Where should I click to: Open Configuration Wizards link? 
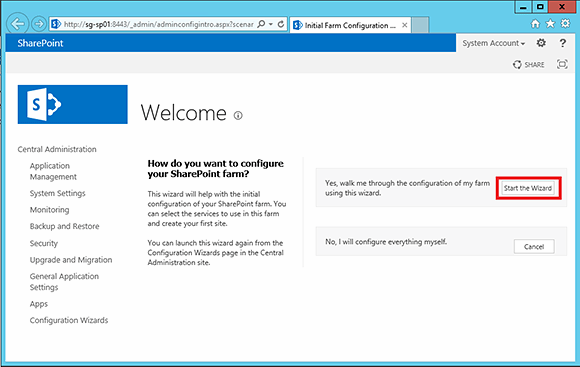click(x=69, y=320)
